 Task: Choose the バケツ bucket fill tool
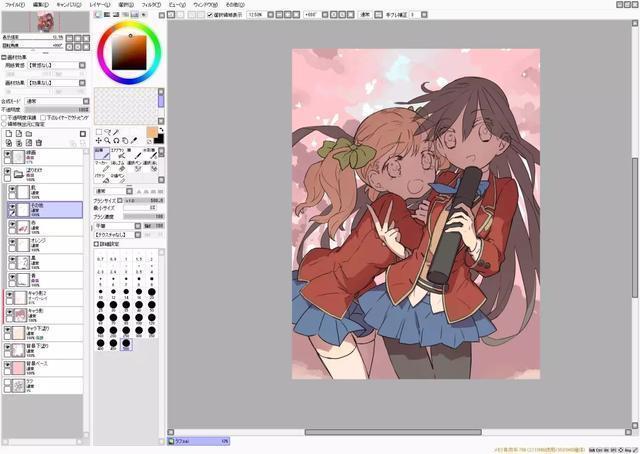pos(102,178)
